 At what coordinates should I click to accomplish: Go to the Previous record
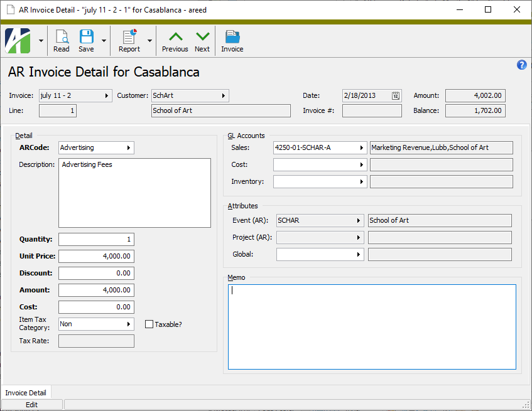[175, 40]
